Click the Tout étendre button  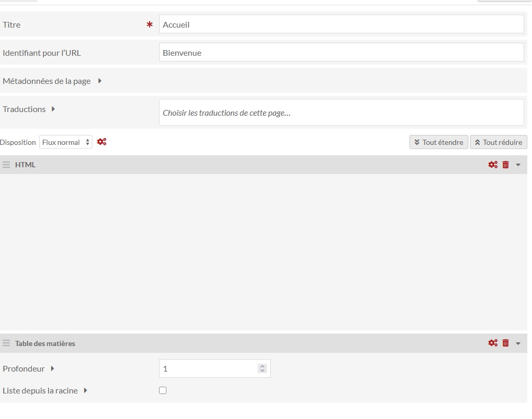point(439,142)
